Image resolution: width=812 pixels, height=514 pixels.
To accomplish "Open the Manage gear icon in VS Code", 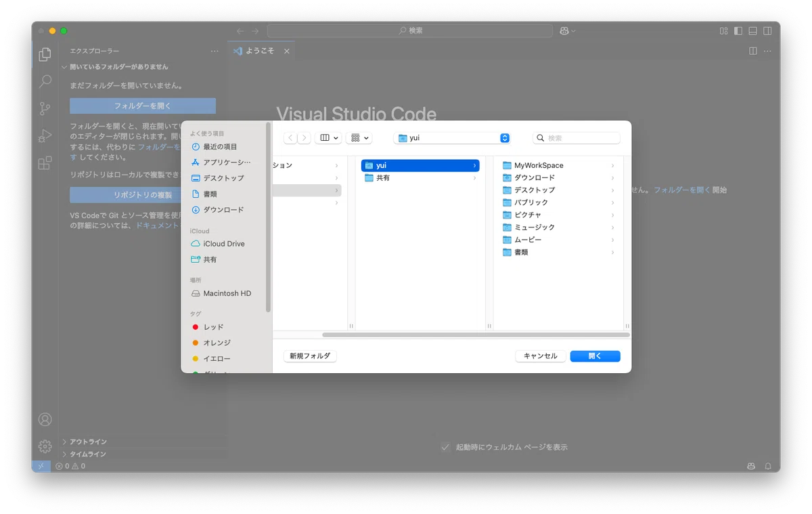I will click(x=45, y=446).
